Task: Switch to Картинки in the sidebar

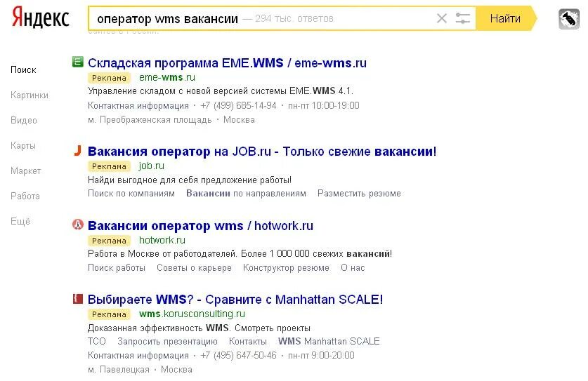Action: [30, 95]
